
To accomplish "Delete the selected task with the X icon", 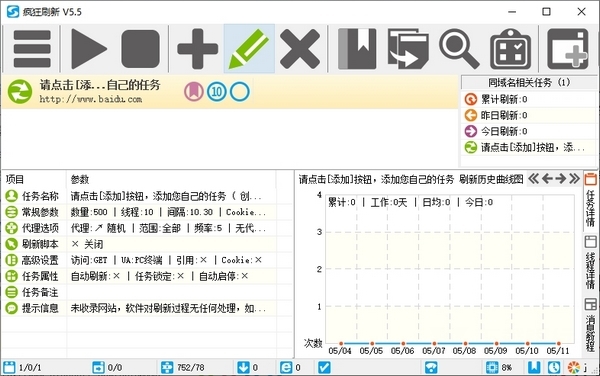I will (x=300, y=49).
